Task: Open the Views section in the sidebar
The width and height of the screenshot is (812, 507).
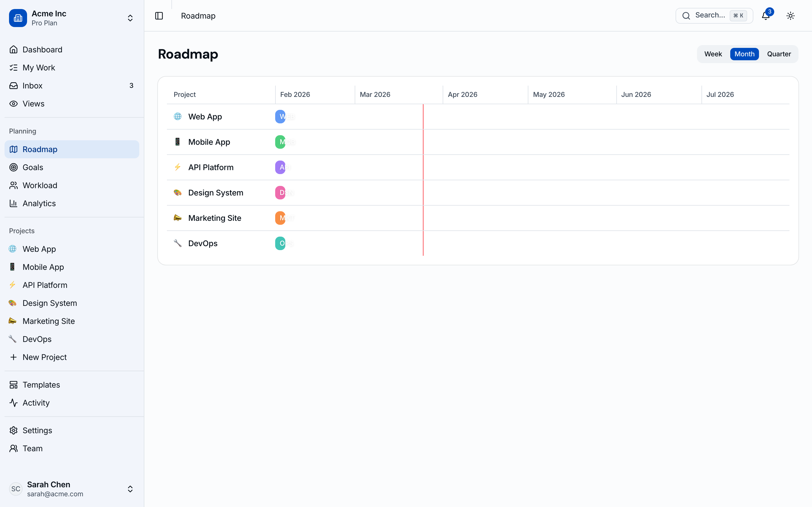Action: [x=33, y=104]
